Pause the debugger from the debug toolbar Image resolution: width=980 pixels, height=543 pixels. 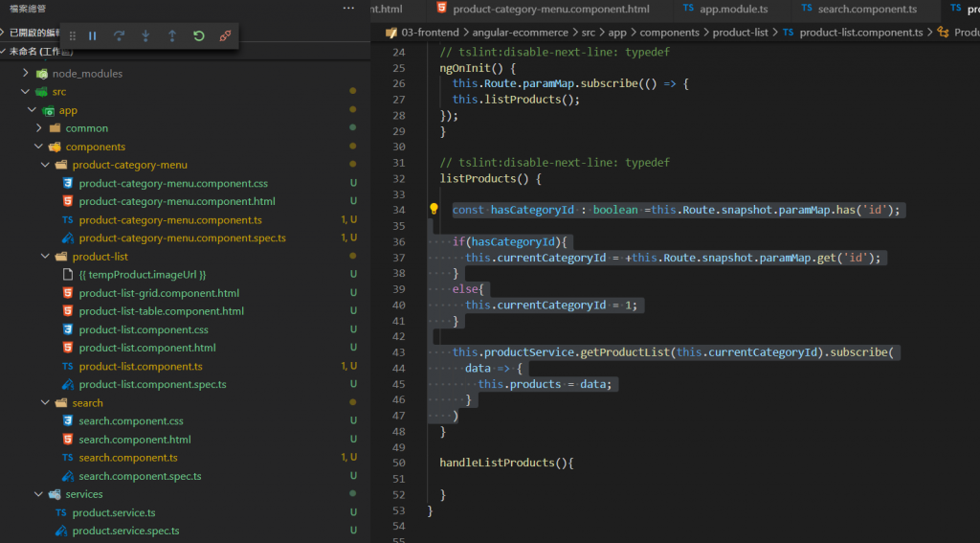coord(93,36)
